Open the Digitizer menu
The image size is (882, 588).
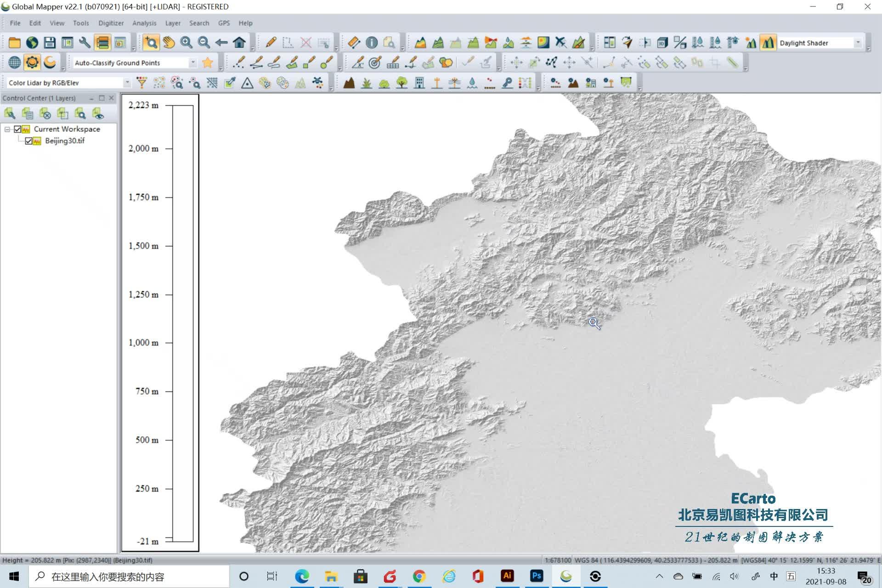(111, 23)
